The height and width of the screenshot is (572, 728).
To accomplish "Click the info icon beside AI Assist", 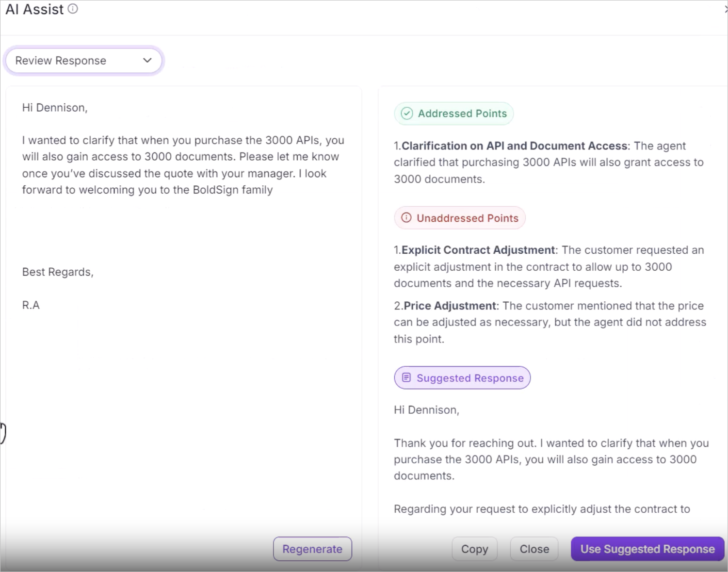I will (x=73, y=9).
